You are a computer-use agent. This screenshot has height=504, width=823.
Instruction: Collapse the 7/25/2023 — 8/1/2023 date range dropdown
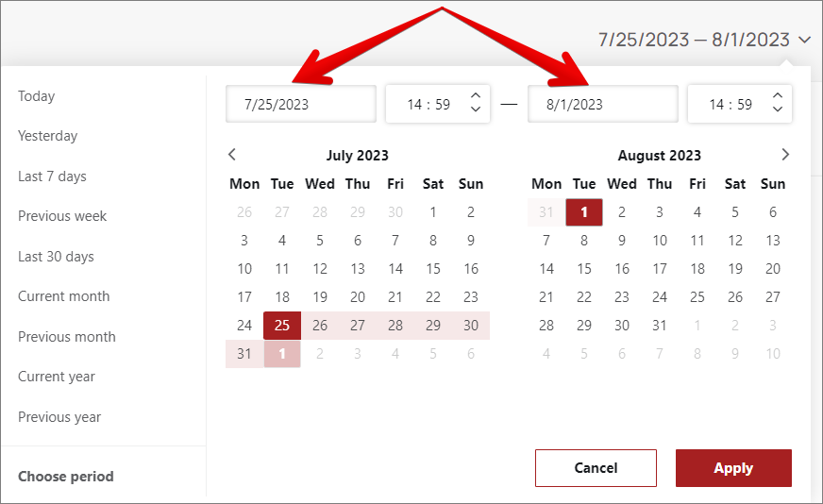click(x=803, y=40)
